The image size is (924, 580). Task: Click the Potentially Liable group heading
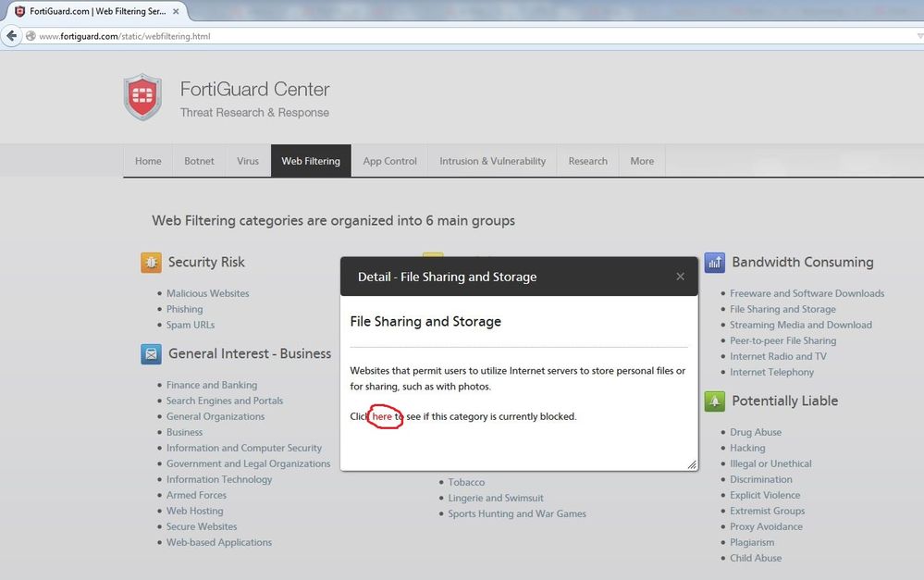click(785, 401)
